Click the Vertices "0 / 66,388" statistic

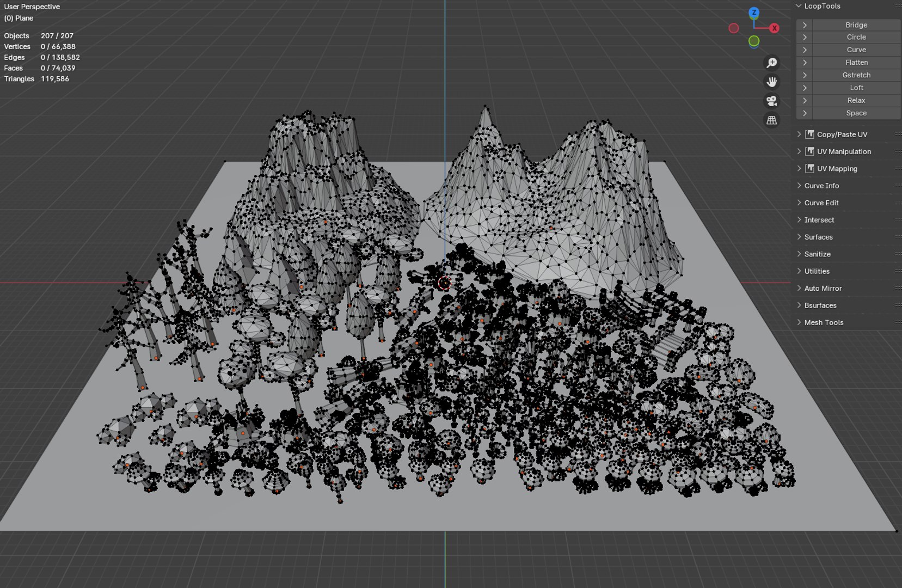click(x=58, y=47)
